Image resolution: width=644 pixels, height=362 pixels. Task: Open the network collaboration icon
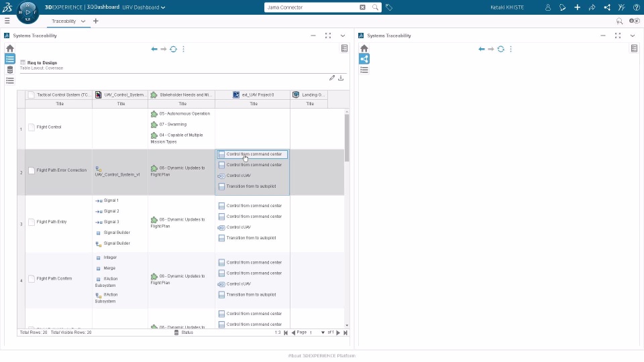tap(606, 7)
